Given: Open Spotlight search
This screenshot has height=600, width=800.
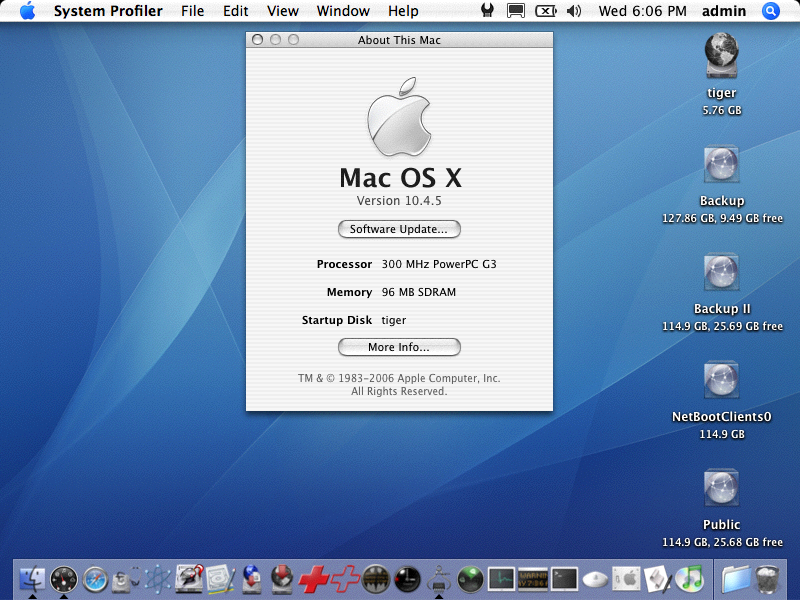Looking at the screenshot, I should click(771, 11).
